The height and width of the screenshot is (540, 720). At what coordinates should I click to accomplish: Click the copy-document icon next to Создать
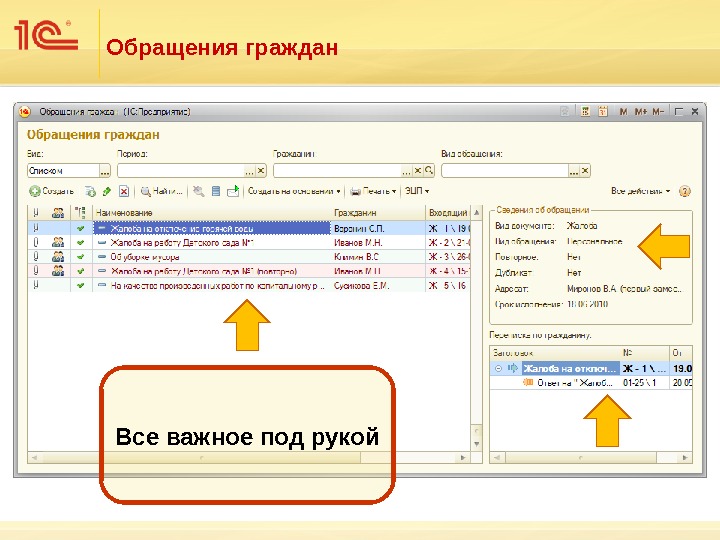tap(90, 191)
